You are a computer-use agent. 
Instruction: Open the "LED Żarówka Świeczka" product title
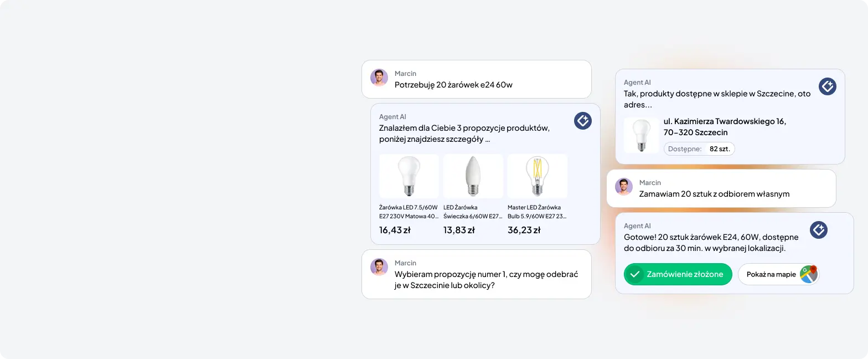click(x=473, y=212)
